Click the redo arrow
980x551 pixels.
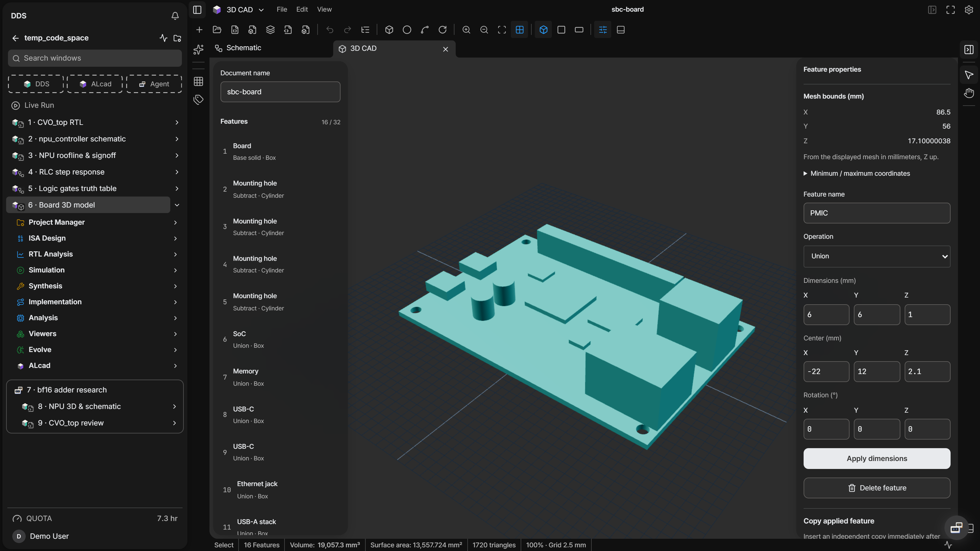(347, 30)
